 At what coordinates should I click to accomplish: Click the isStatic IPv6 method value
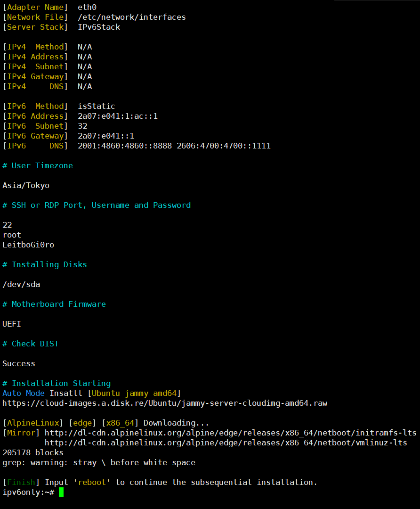point(97,106)
